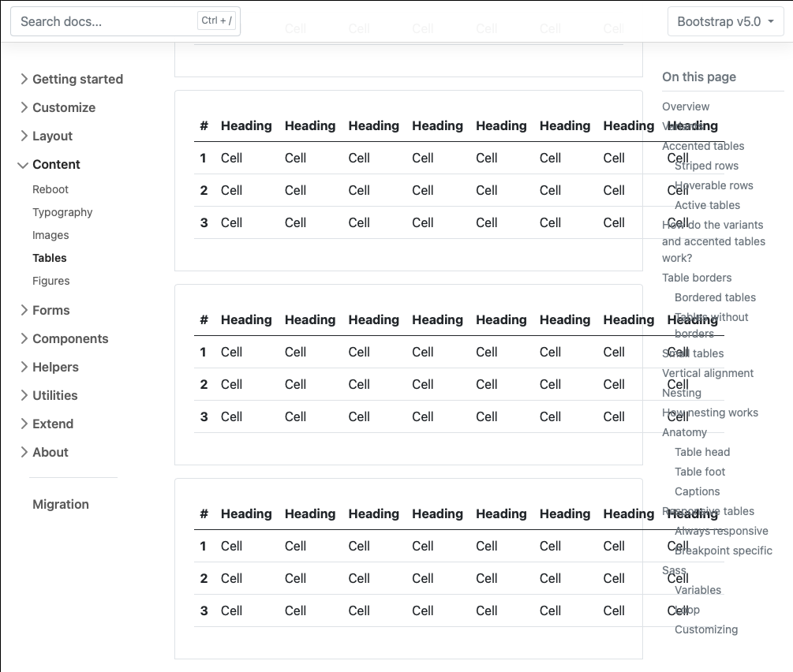
Task: Click the Ctrl + / shortcut badge
Action: (216, 21)
